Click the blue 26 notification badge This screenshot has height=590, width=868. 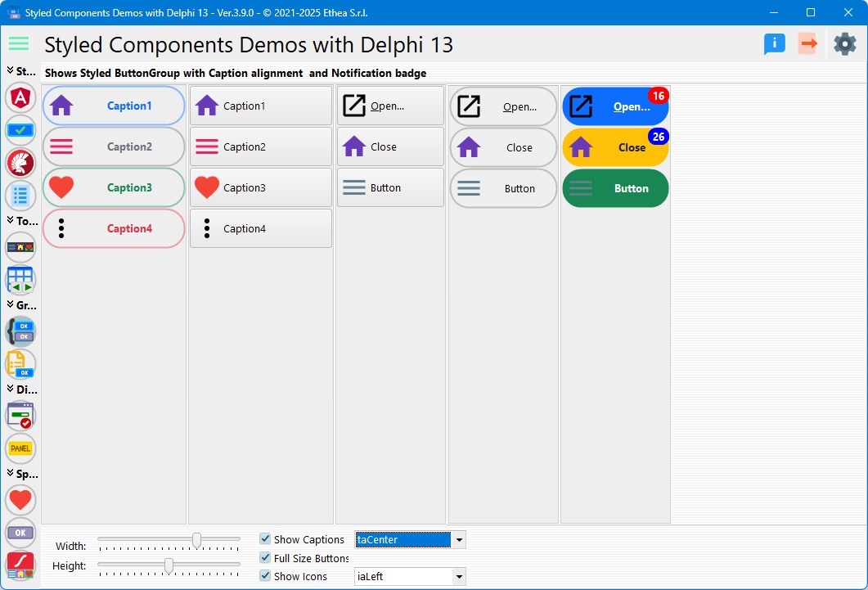(x=659, y=137)
